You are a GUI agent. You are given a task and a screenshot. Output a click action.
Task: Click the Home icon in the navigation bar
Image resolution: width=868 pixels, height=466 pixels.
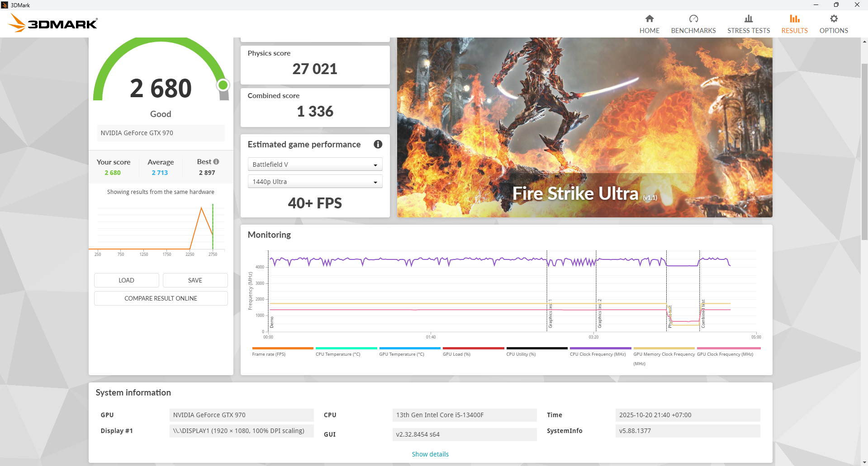[649, 19]
